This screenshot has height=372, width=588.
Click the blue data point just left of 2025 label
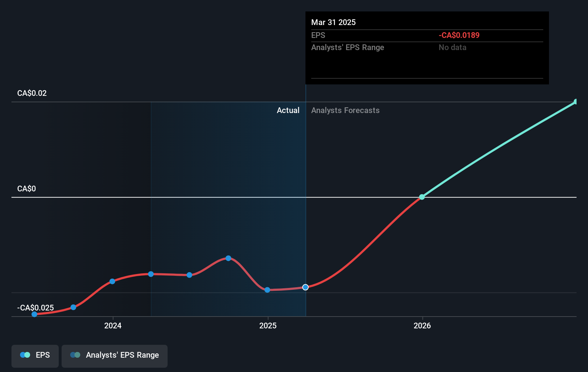(267, 290)
